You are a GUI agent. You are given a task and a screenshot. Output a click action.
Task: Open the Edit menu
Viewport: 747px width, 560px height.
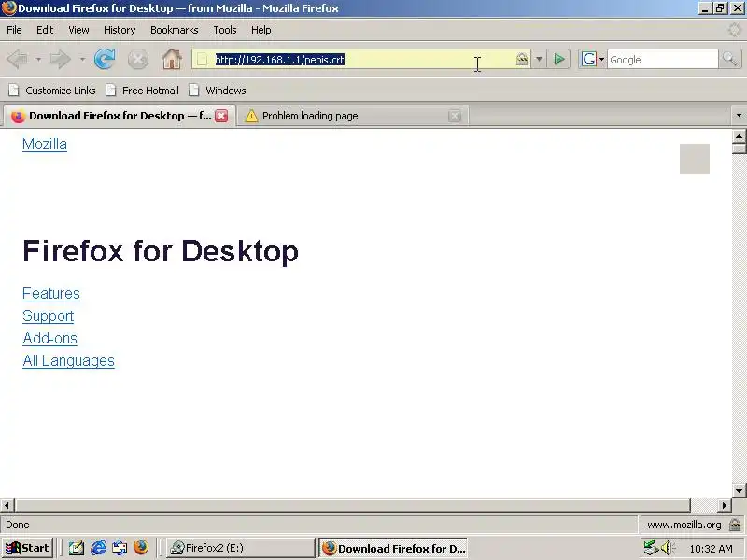tap(45, 30)
